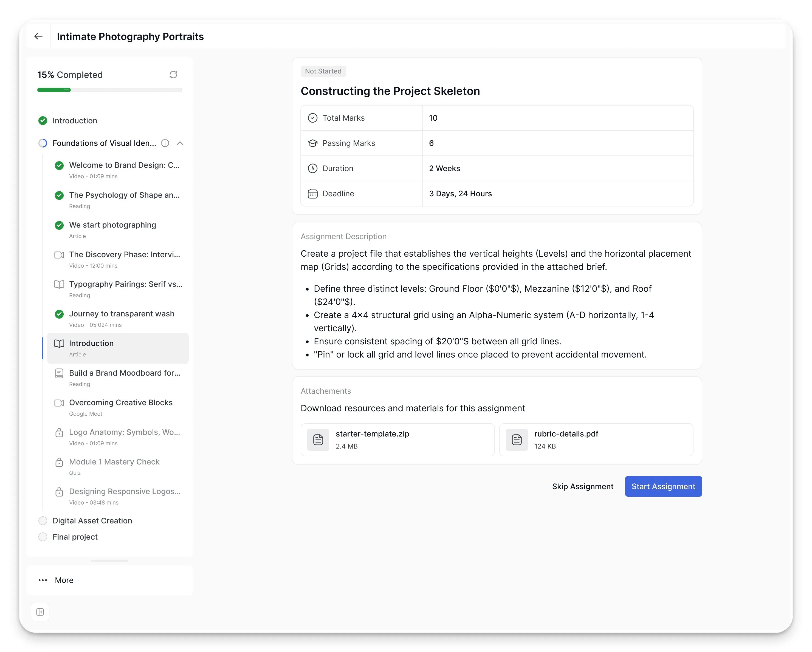The width and height of the screenshot is (812, 652).
Task: Click the starter-template.zip file icon
Action: click(x=318, y=440)
